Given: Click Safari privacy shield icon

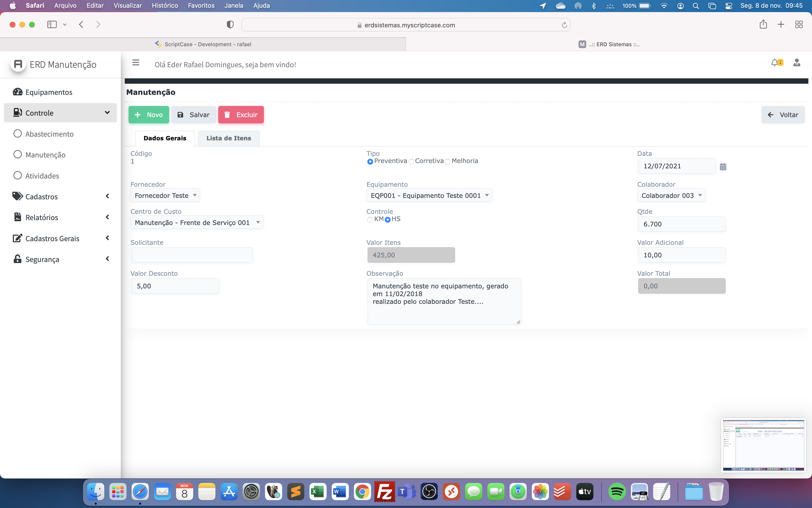Looking at the screenshot, I should coord(230,24).
